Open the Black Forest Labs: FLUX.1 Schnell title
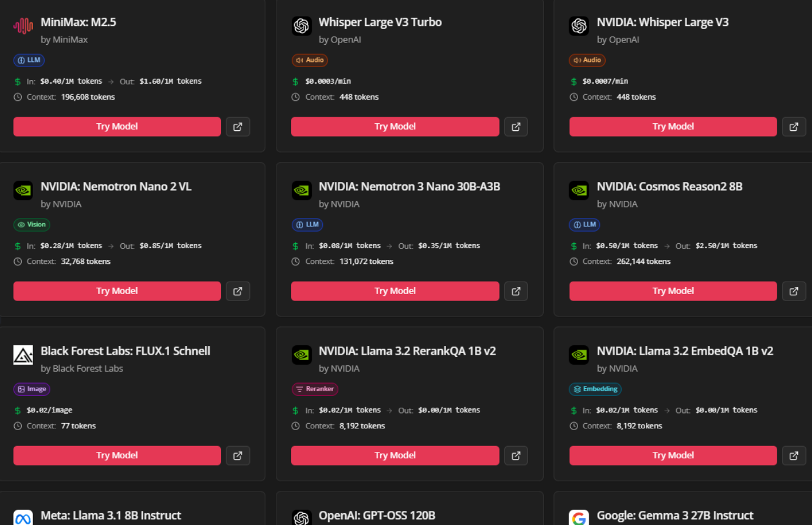This screenshot has width=812, height=525. (126, 351)
